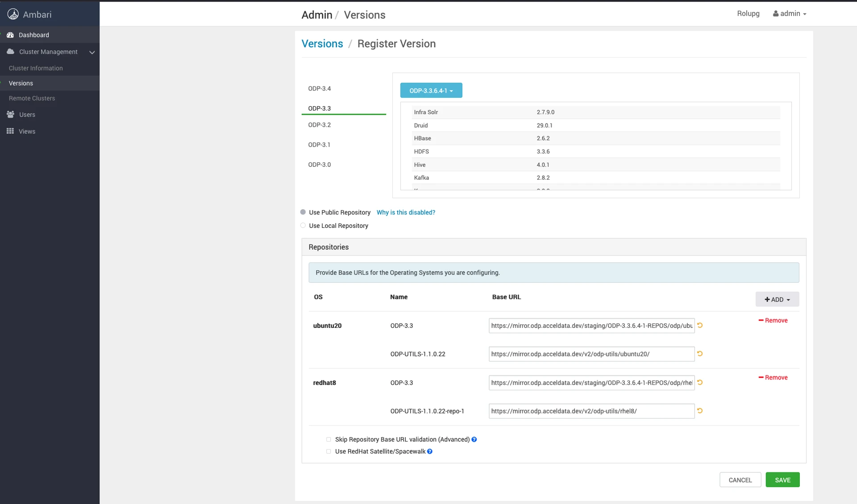Click the ubuntu20 ODP-3.3 base URL field
The height and width of the screenshot is (504, 857).
tap(591, 326)
